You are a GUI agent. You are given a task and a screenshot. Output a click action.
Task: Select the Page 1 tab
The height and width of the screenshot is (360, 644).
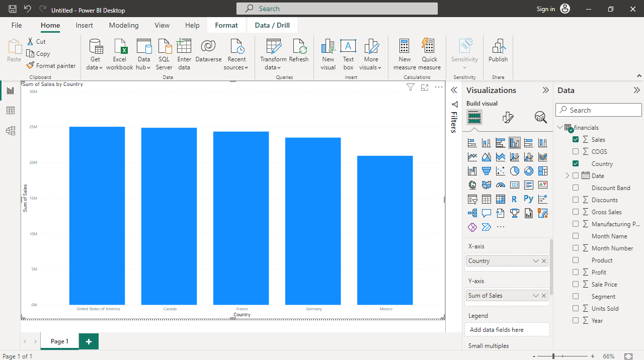59,341
